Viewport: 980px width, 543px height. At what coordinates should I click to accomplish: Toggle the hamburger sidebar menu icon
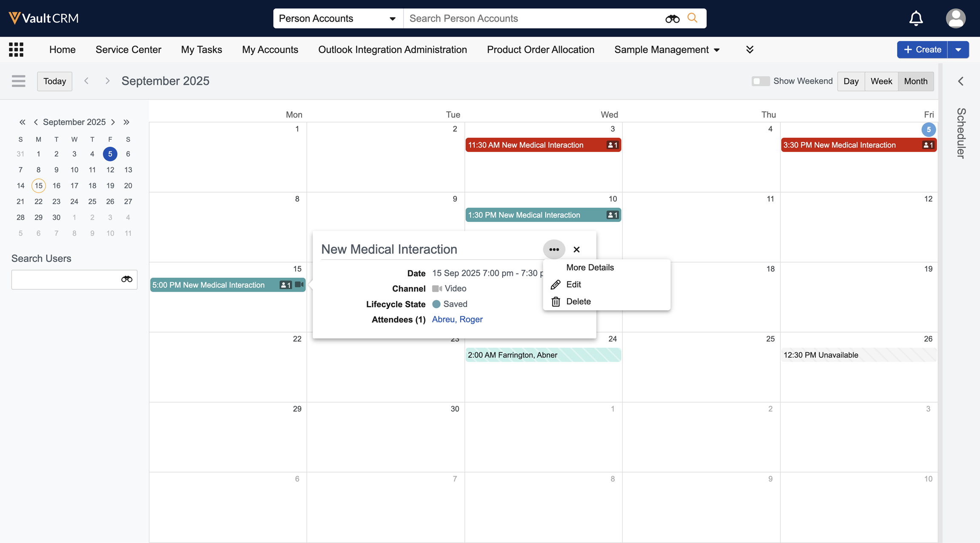tap(19, 81)
